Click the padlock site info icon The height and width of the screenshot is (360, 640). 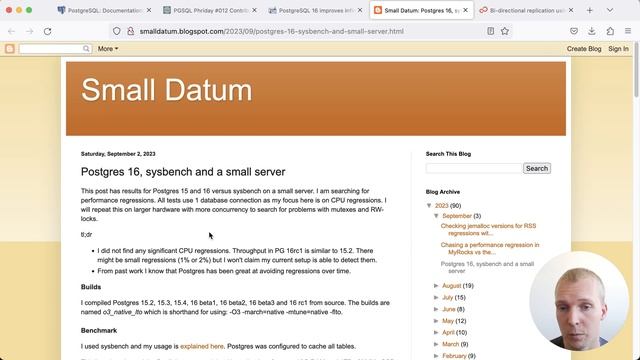click(x=131, y=31)
